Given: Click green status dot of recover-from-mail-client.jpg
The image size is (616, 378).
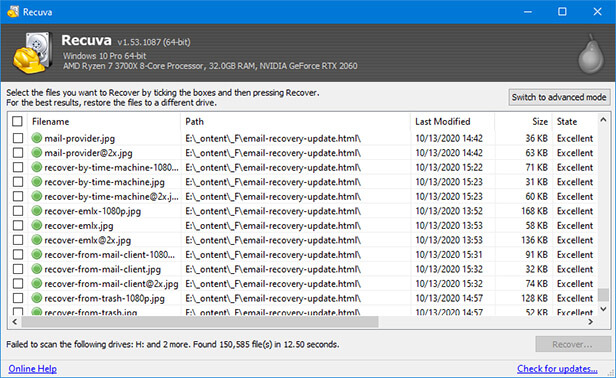Looking at the screenshot, I should (x=37, y=269).
